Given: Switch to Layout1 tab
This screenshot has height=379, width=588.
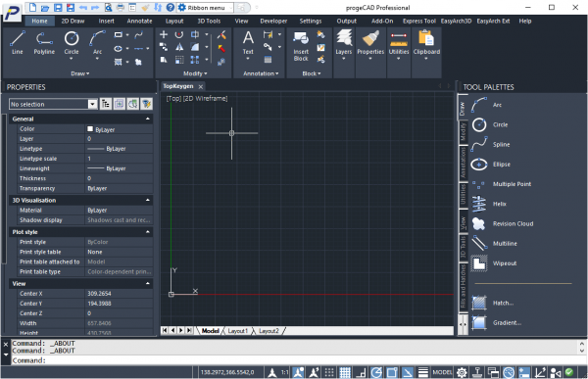Looking at the screenshot, I should (x=238, y=331).
